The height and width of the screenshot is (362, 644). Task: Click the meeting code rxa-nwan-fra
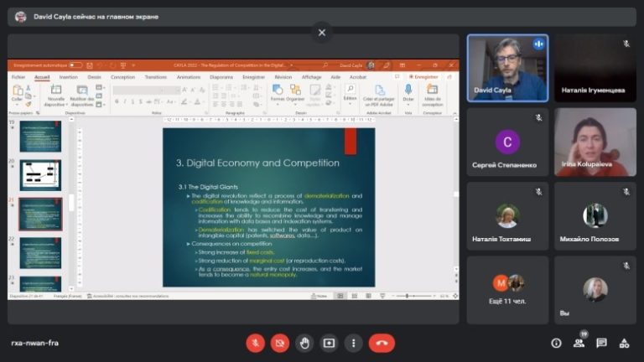pyautogui.click(x=35, y=343)
